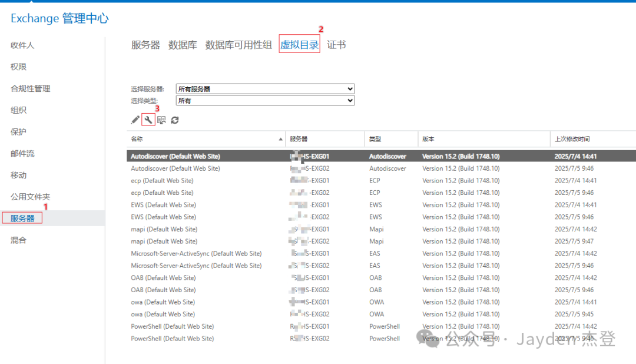The height and width of the screenshot is (364, 636).
Task: Click the reset virtual directory icon
Action: tap(161, 120)
